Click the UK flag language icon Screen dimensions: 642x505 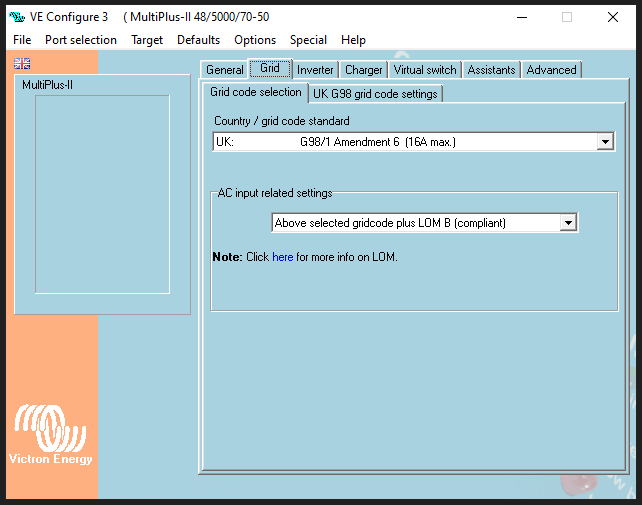point(22,63)
